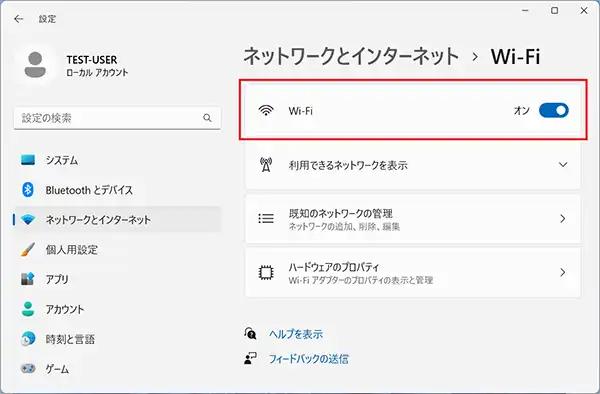Open 時刻と言語 category
Screen dimensions: 600x394
pyautogui.click(x=117, y=339)
